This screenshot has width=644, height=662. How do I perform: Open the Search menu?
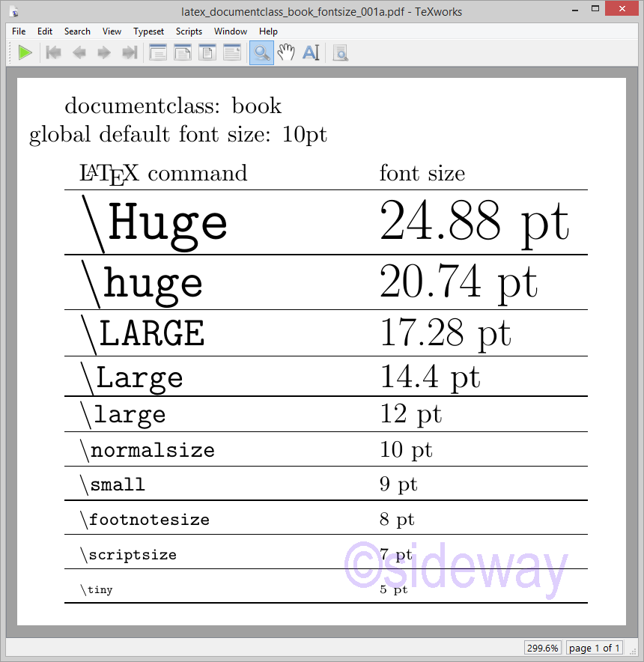(x=77, y=31)
